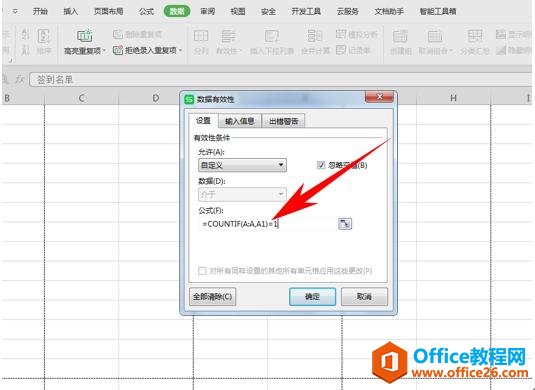The height and width of the screenshot is (390, 535).
Task: Open the 插入 ribbon tab
Action: (71, 12)
